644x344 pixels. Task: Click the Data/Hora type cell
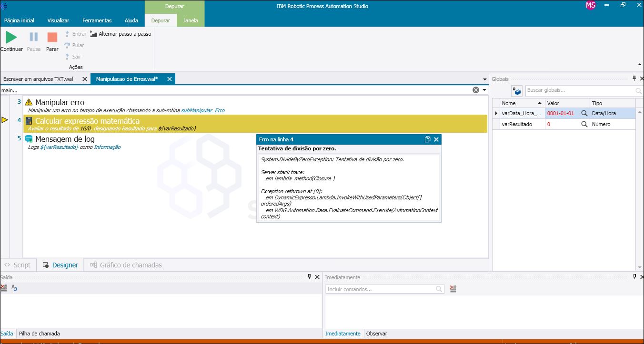click(613, 113)
